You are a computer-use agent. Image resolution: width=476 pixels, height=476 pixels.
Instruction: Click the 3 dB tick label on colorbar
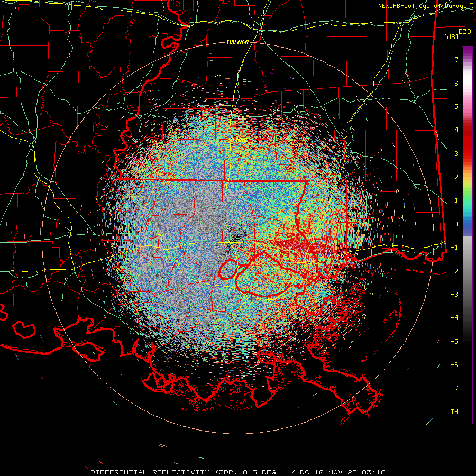click(456, 153)
